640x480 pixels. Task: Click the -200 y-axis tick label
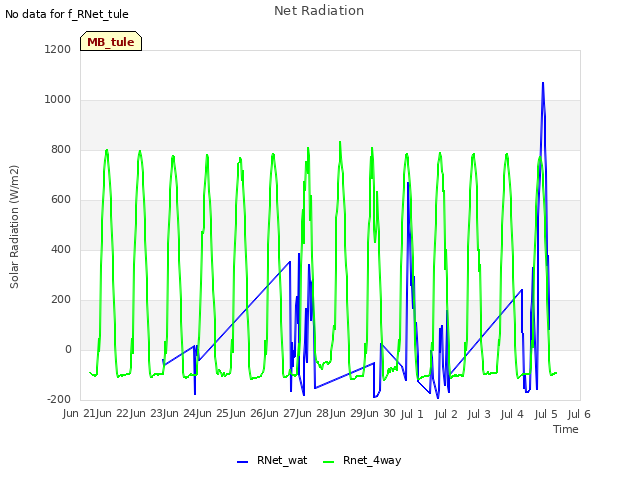(59, 399)
